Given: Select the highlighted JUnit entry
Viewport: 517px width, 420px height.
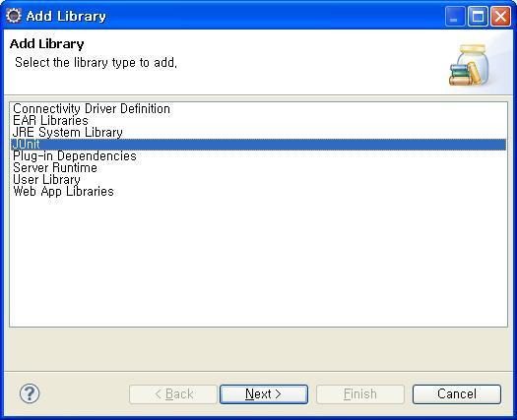Looking at the screenshot, I should [x=258, y=145].
